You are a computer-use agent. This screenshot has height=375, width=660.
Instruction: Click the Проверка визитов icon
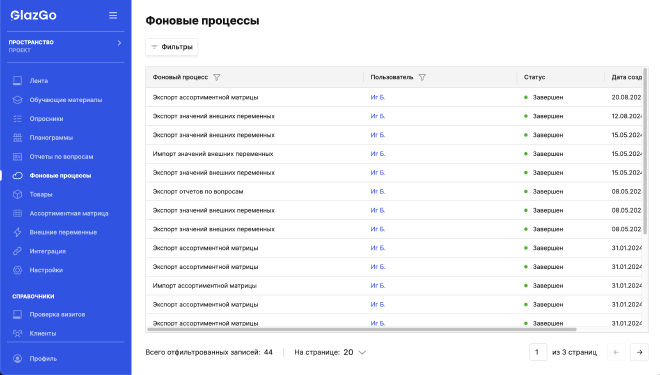[x=17, y=314]
